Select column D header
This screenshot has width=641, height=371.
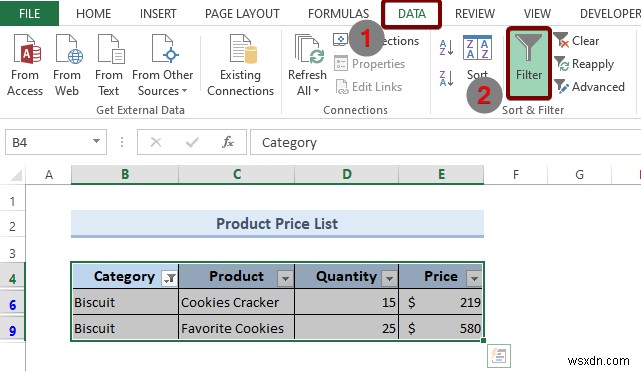pos(347,175)
